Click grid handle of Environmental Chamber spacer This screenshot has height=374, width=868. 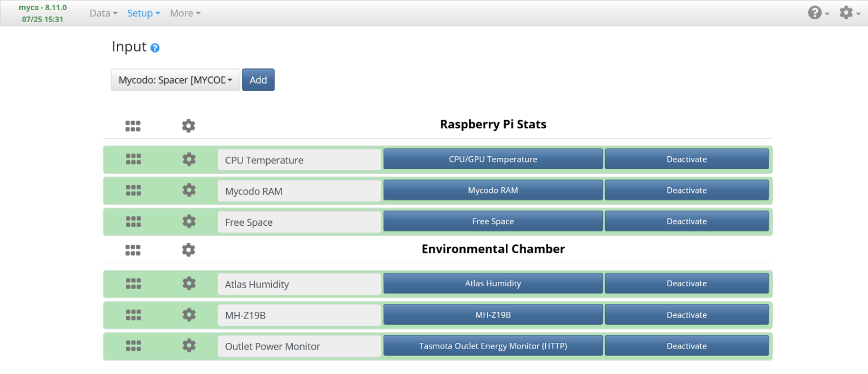[133, 250]
